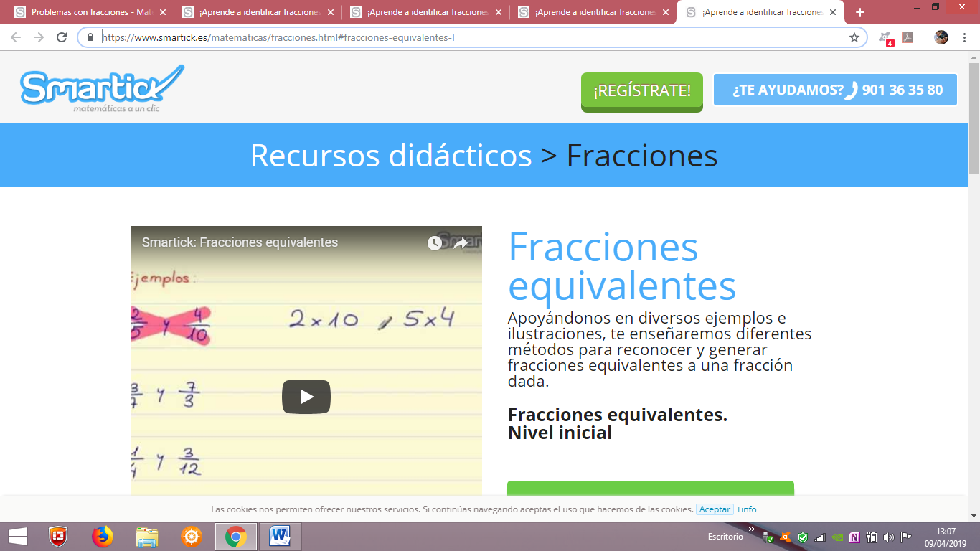Click scrollbar down arrow
Screen dimensions: 980x551
[x=974, y=515]
